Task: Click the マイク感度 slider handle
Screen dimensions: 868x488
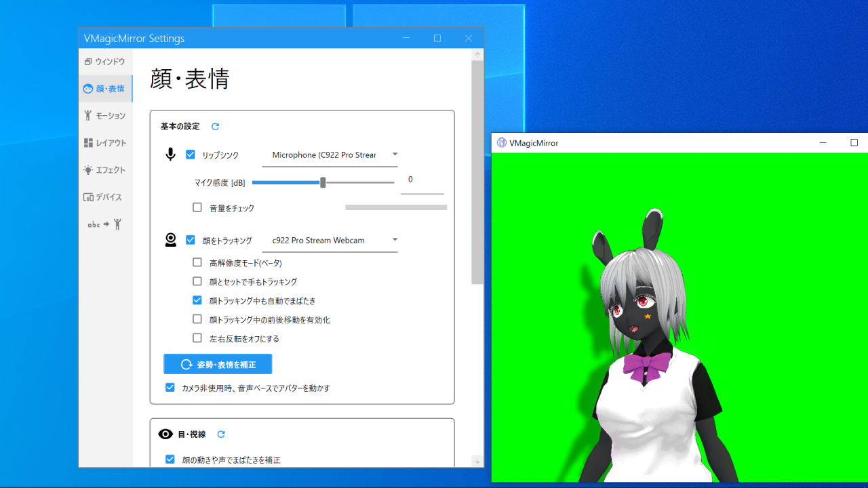Action: [323, 182]
